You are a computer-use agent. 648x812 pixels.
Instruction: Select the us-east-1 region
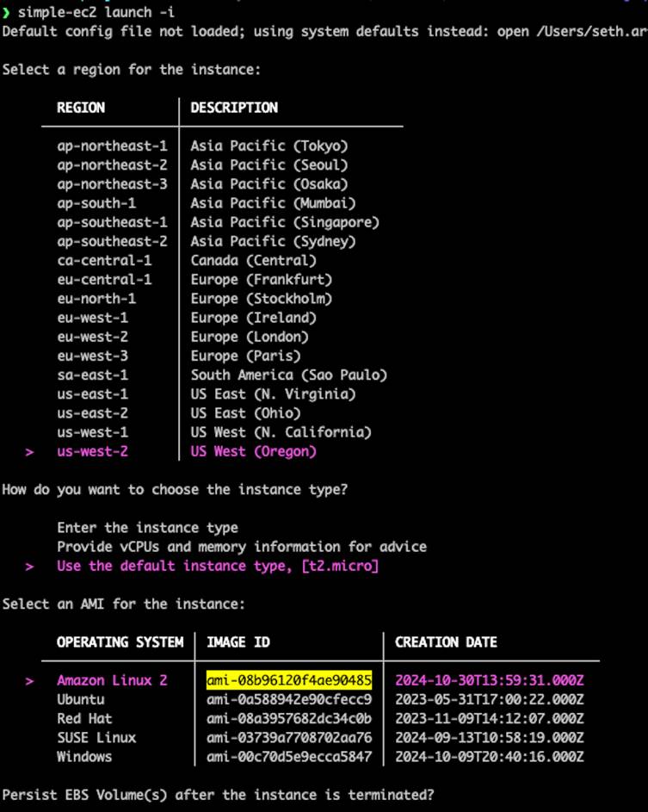coord(93,394)
